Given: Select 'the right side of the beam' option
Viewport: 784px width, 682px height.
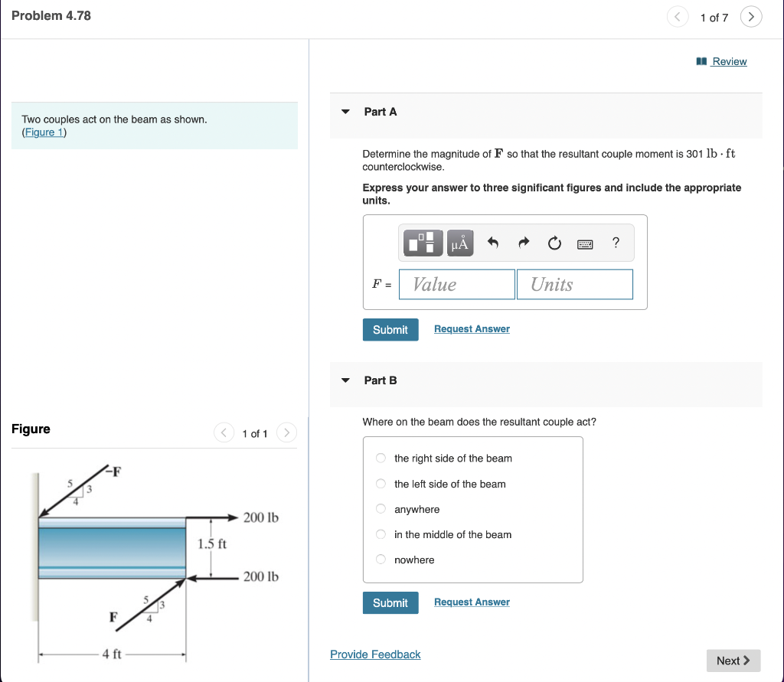Looking at the screenshot, I should pos(381,458).
